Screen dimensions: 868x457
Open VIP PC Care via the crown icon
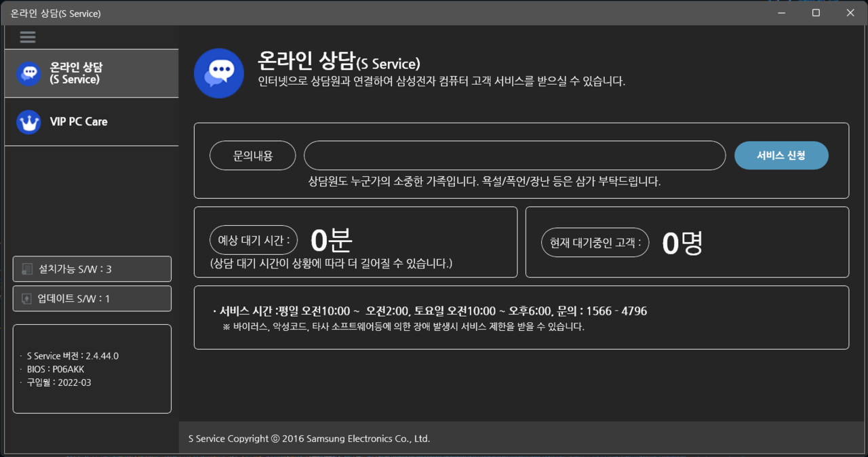(x=28, y=122)
